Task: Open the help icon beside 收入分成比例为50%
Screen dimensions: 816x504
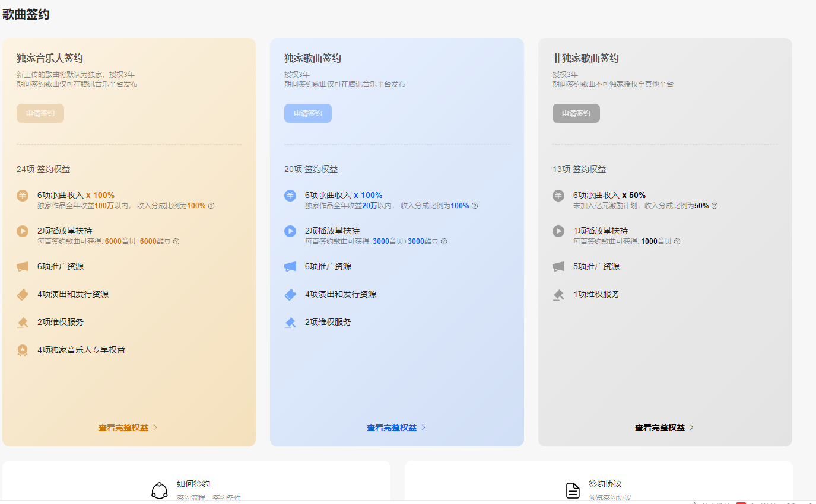Action: tap(715, 206)
